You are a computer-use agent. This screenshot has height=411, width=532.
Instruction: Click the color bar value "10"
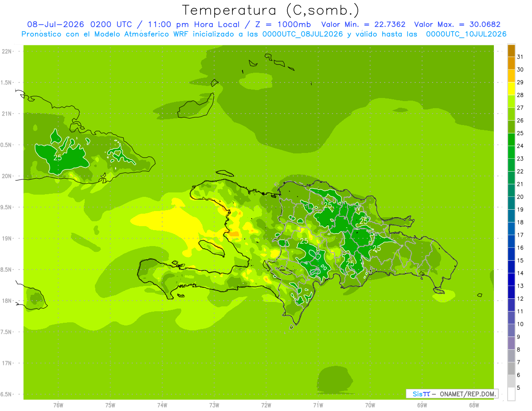520,324
